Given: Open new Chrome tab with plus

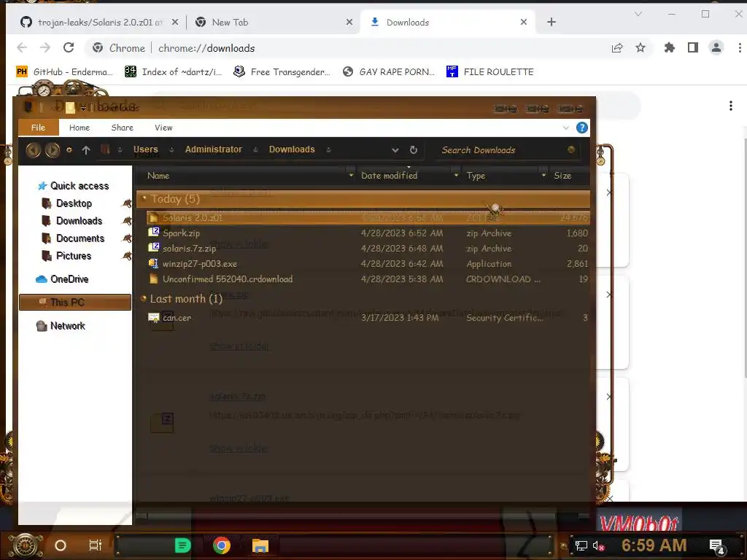Looking at the screenshot, I should click(551, 22).
